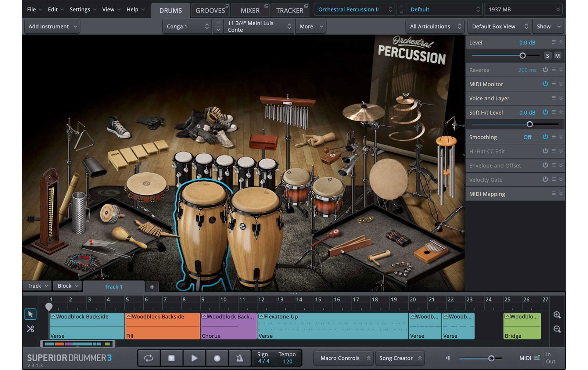Switch to the MIXER tab
588x370 pixels.
pyautogui.click(x=250, y=10)
